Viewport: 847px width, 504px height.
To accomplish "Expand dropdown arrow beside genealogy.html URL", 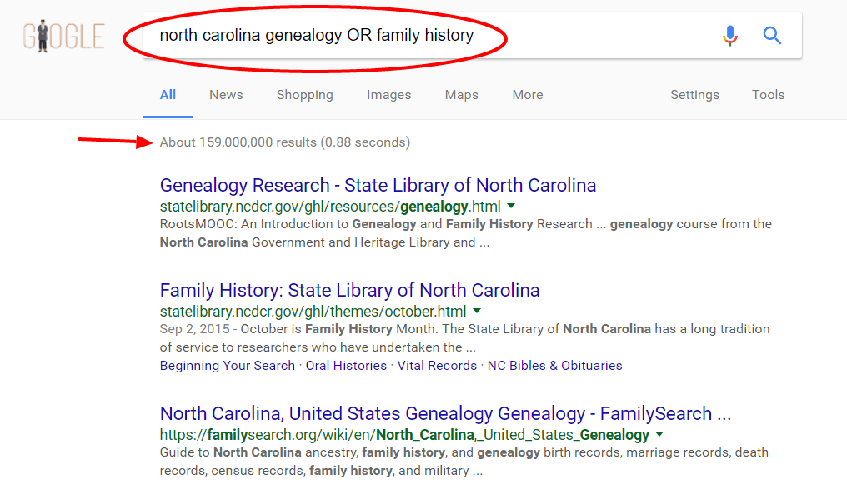I will click(x=511, y=206).
